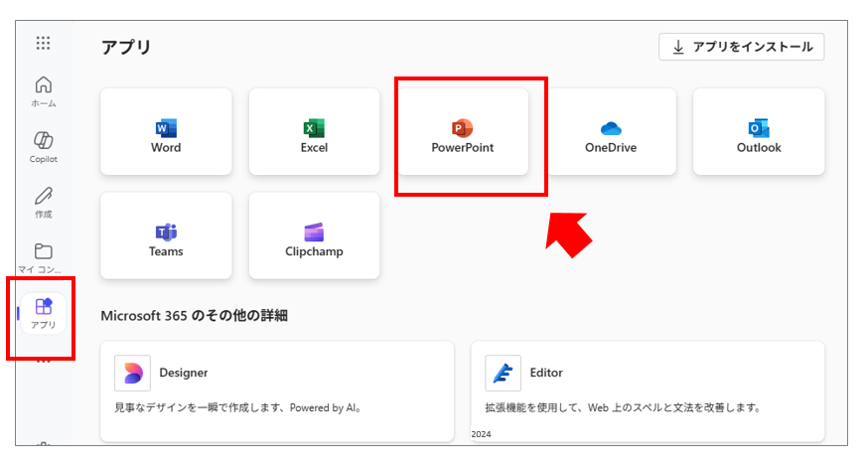This screenshot has height=464, width=868.
Task: Open the Clipchamp app tile
Action: [x=315, y=235]
